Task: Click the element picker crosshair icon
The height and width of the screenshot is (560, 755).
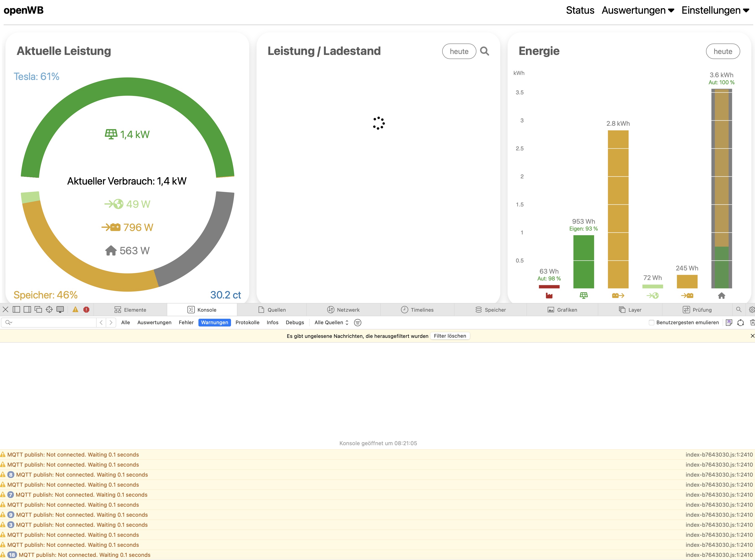Action: [49, 309]
